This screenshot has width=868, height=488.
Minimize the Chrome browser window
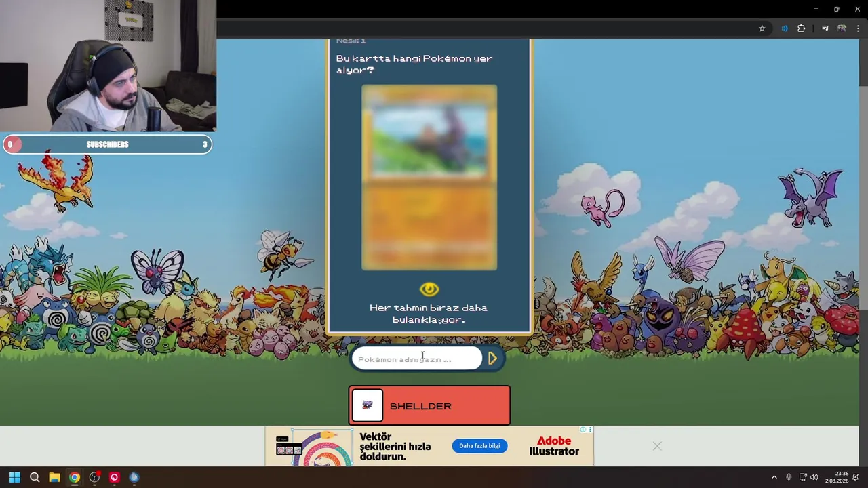(x=816, y=9)
